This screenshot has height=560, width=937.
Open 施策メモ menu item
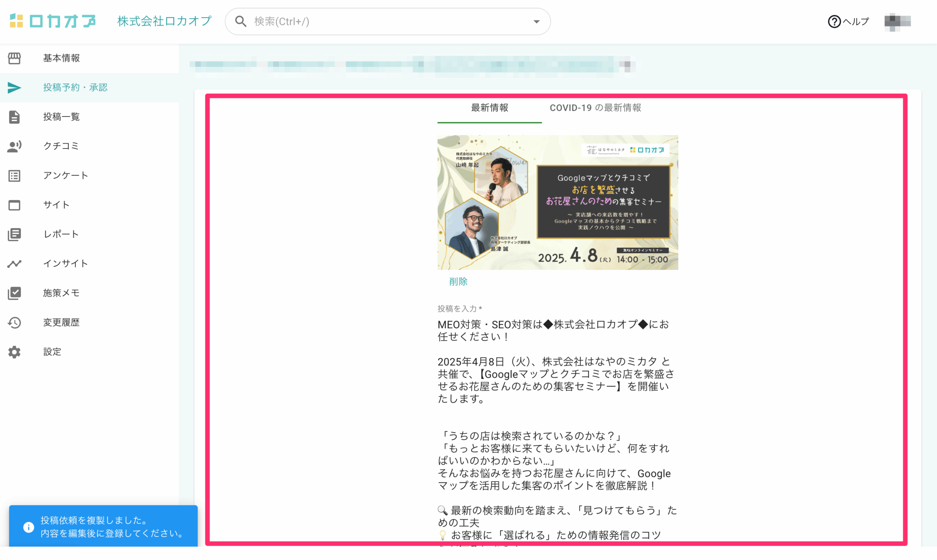pyautogui.click(x=89, y=293)
